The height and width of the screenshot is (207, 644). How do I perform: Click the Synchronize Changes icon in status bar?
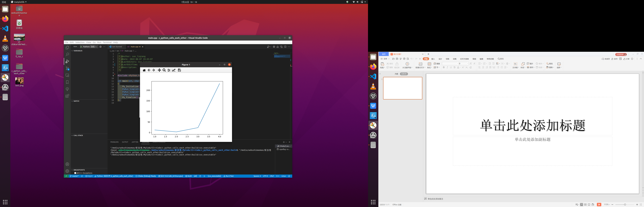(x=82, y=176)
